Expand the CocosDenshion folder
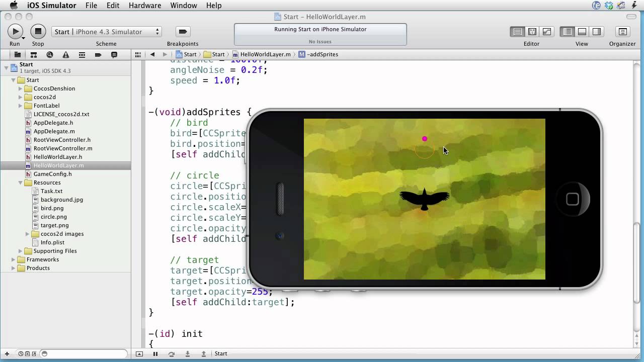The height and width of the screenshot is (362, 644). 21,88
